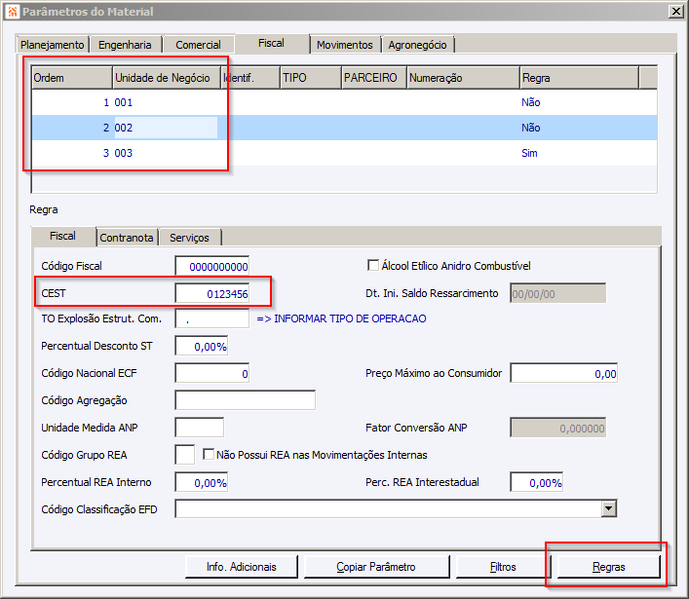Viewport: 689px width, 599px height.
Task: Open Info. Adicionais
Action: [241, 567]
